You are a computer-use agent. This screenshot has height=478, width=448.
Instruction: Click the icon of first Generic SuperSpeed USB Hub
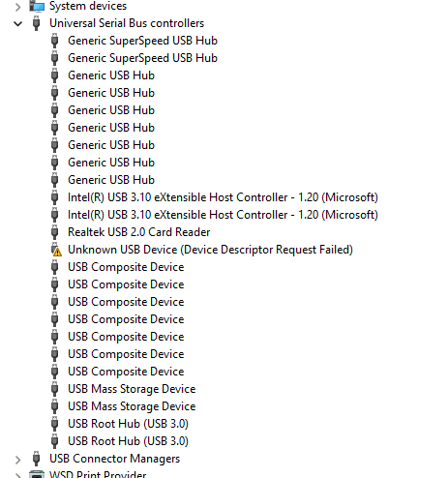pos(55,41)
